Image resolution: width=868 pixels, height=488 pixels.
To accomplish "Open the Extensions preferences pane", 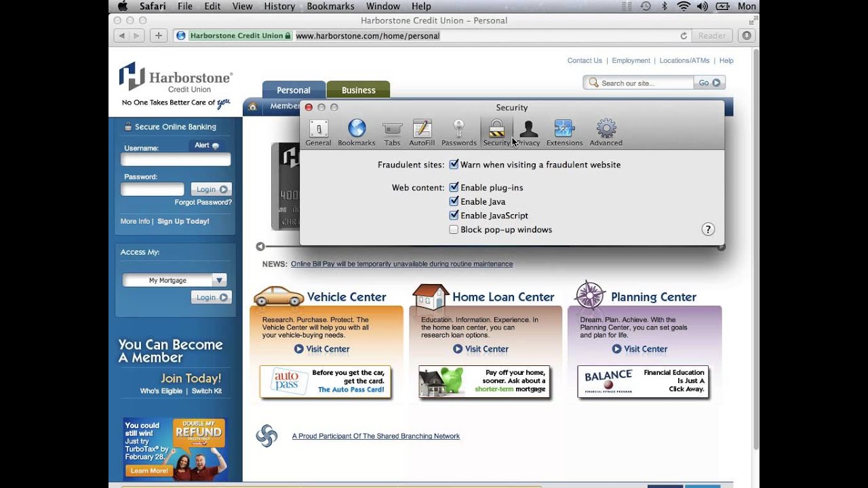I will point(564,132).
